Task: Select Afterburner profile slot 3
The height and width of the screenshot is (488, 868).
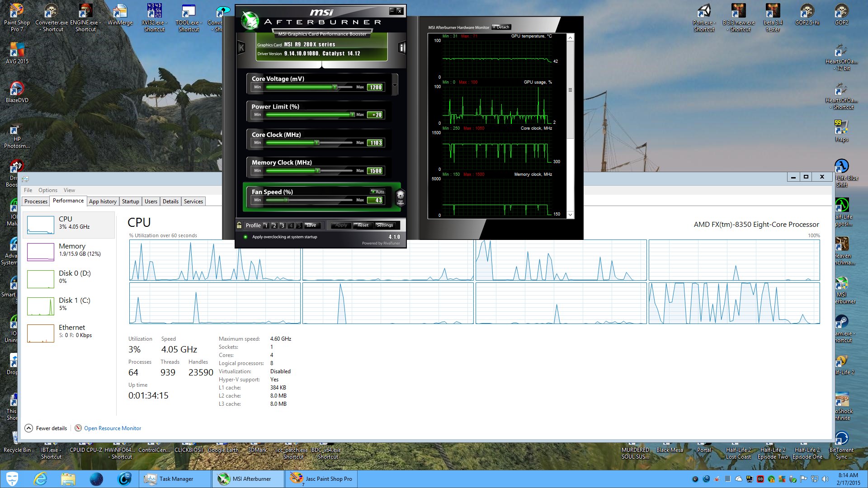Action: [x=282, y=225]
